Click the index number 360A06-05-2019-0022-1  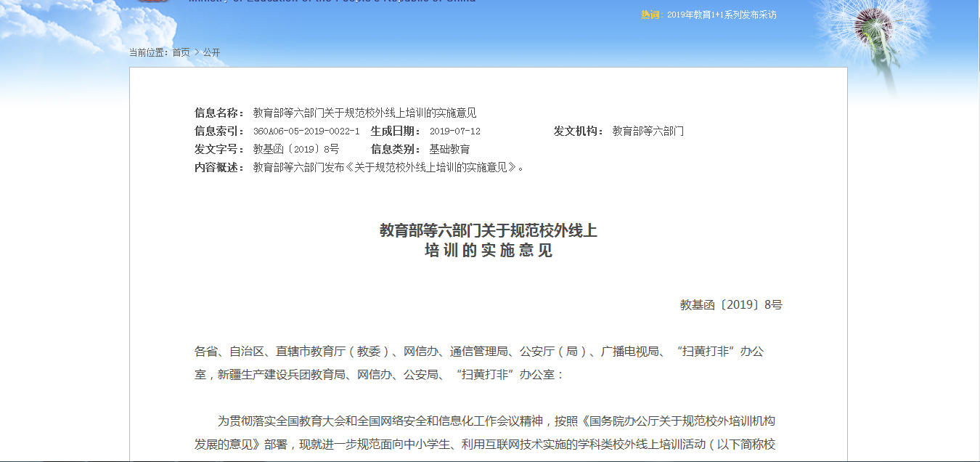tap(306, 131)
